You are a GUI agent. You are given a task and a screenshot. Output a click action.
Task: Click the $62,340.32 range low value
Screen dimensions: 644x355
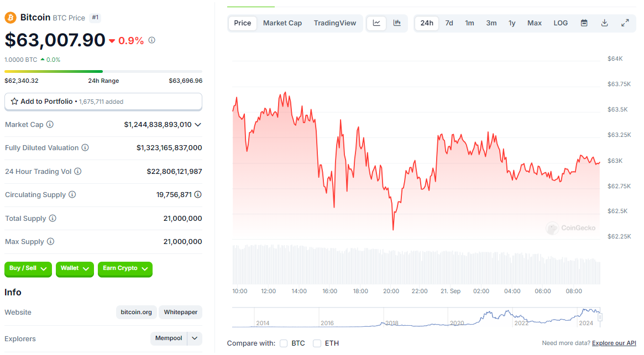pyautogui.click(x=22, y=81)
